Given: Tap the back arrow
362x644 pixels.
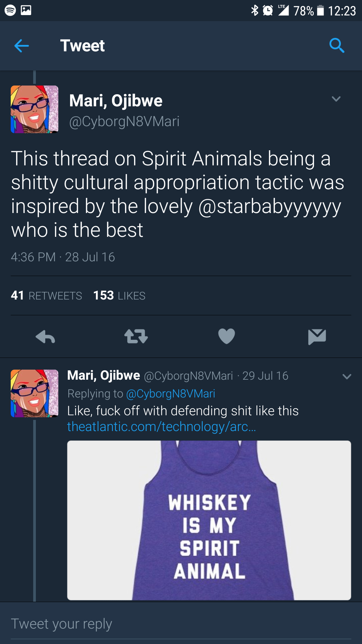Looking at the screenshot, I should tap(22, 46).
